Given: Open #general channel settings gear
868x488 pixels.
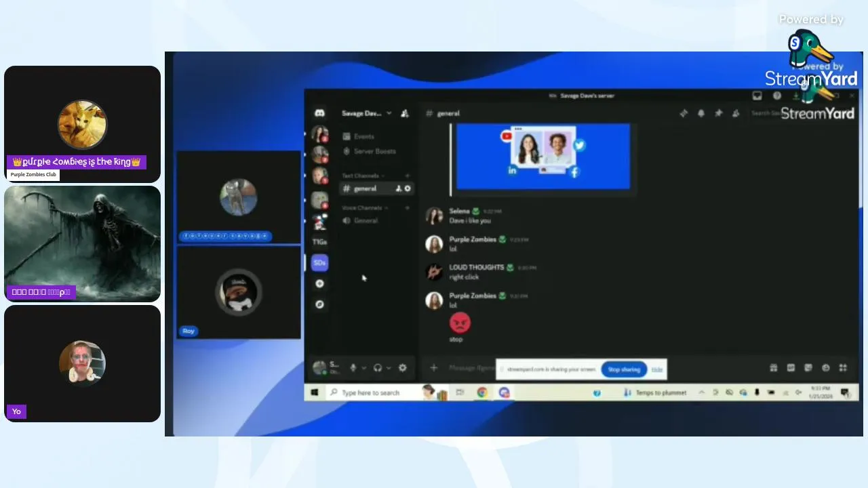Looking at the screenshot, I should click(408, 188).
